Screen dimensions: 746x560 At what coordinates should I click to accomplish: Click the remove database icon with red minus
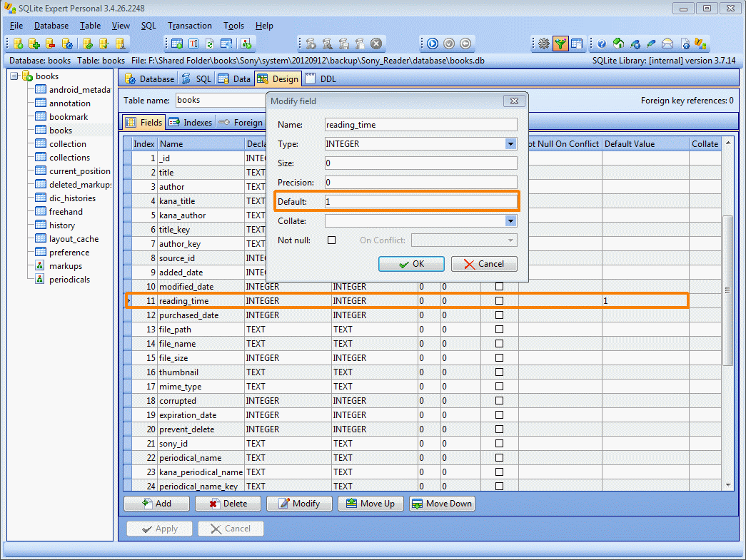pyautogui.click(x=51, y=44)
